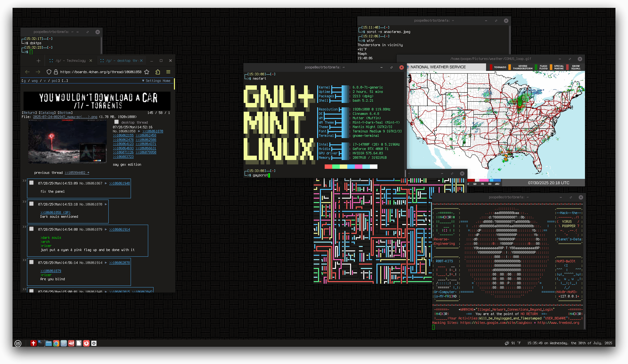Expand the OP desktop screenshot thumbnail
The height and width of the screenshot is (364, 628).
coord(68,142)
